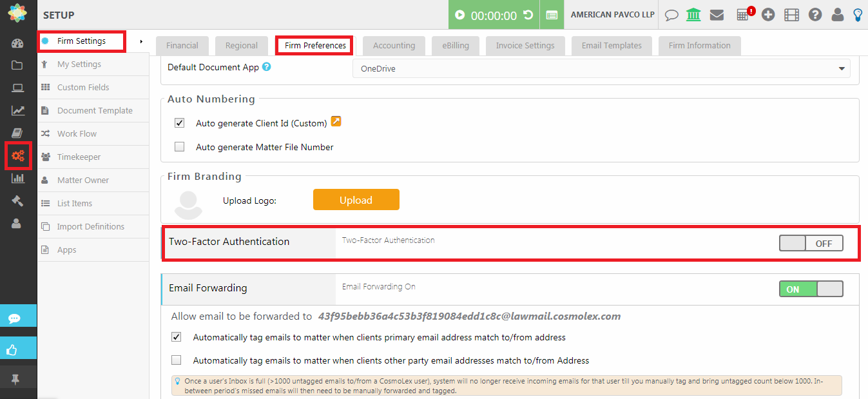Open Custom Fields in setup menu
This screenshot has width=868, height=399.
pos(83,88)
